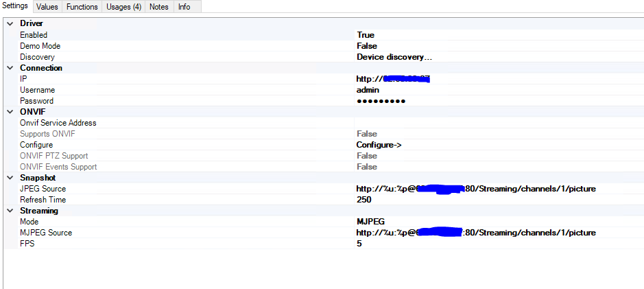Switch to the Values tab
Viewport: 644px width, 289px height.
[47, 7]
